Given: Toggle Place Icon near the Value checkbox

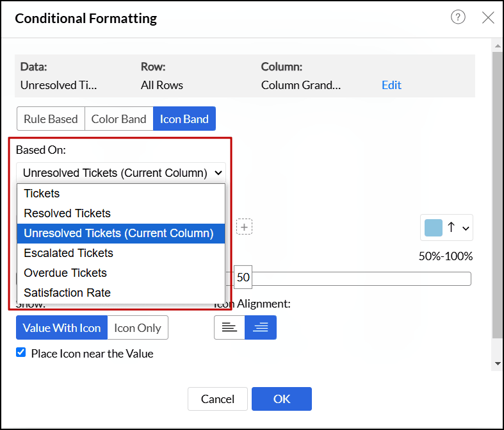Looking at the screenshot, I should pyautogui.click(x=21, y=352).
